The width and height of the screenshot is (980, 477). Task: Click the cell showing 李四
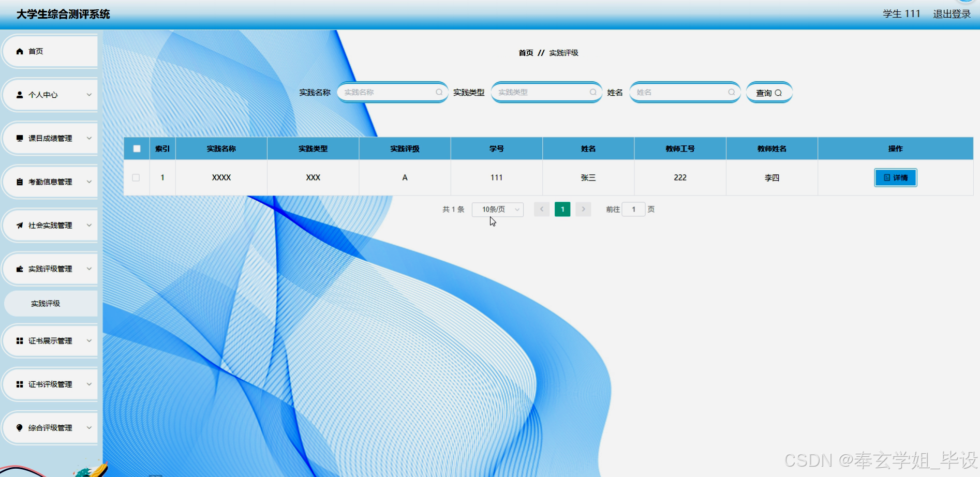tap(772, 177)
